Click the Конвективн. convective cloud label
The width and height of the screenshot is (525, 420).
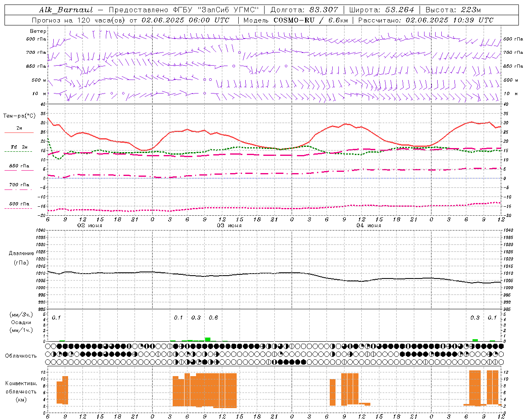coord(21,383)
